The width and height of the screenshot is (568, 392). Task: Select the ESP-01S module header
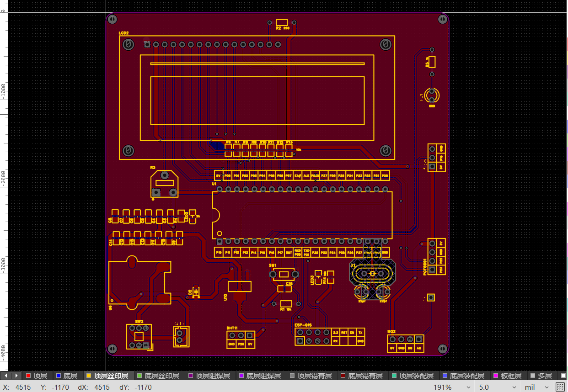(330, 337)
